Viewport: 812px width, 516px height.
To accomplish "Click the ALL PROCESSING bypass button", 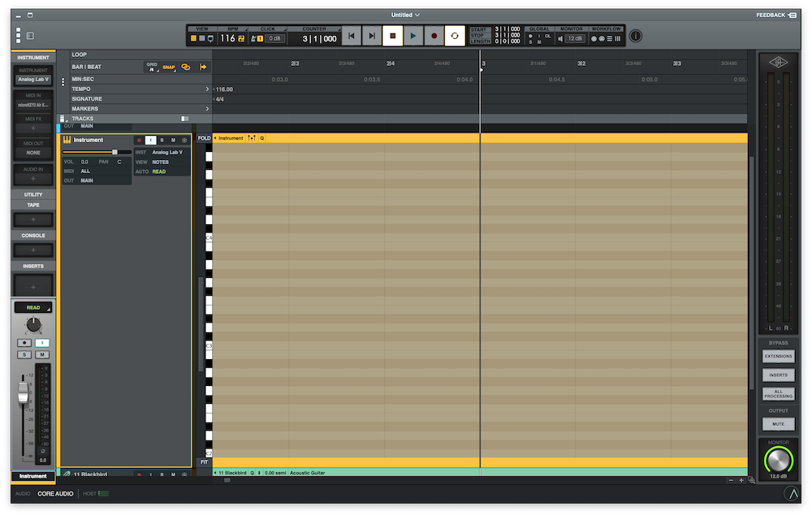I will 778,393.
